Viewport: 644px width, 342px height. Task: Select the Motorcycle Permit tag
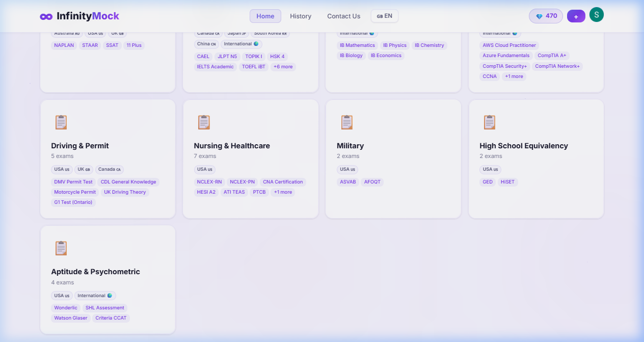[75, 192]
